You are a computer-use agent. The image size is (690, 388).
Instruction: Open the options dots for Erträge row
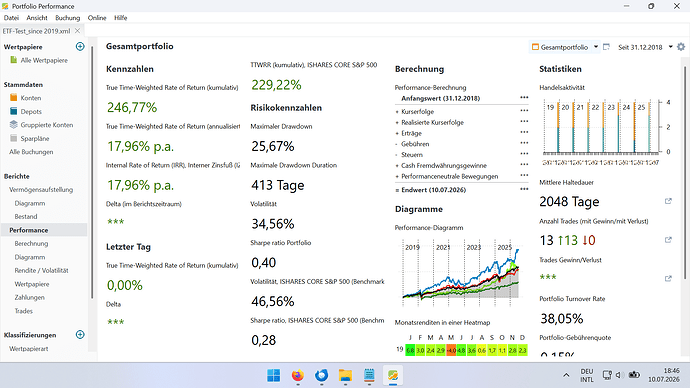click(524, 132)
